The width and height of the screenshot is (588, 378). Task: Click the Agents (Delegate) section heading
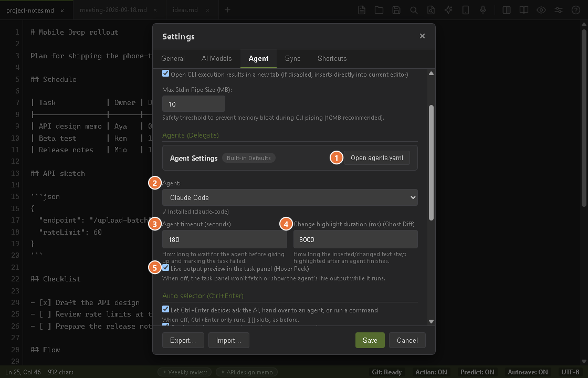click(x=191, y=135)
